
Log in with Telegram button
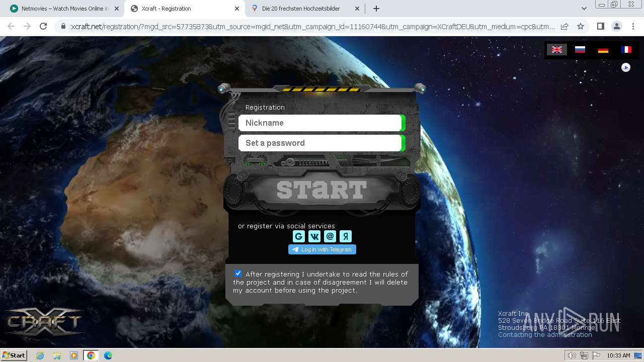322,249
